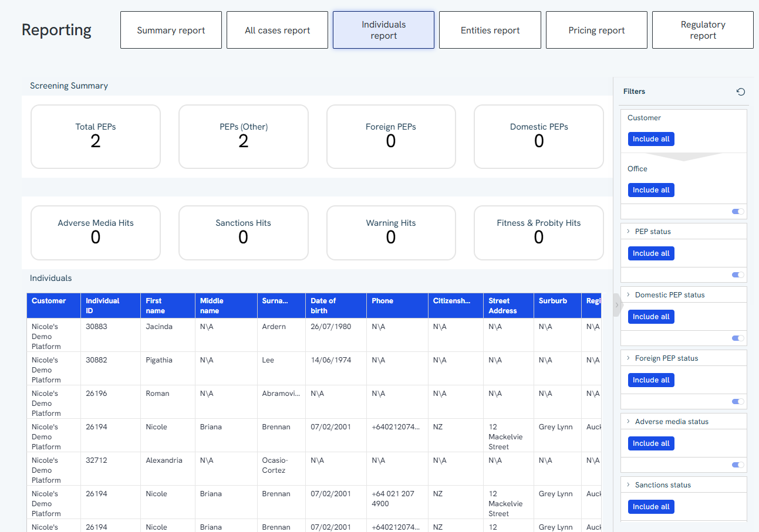759x532 pixels.
Task: Sort by the Phone column header
Action: 397,306
